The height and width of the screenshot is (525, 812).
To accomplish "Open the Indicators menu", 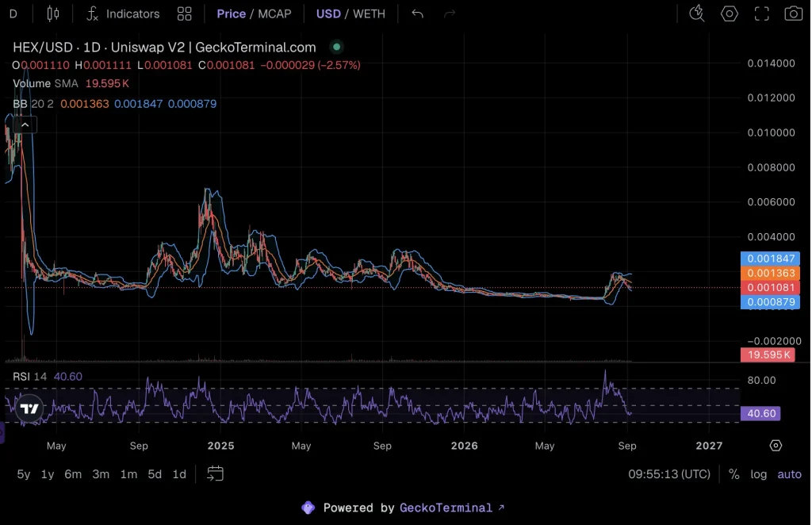I will pos(123,14).
